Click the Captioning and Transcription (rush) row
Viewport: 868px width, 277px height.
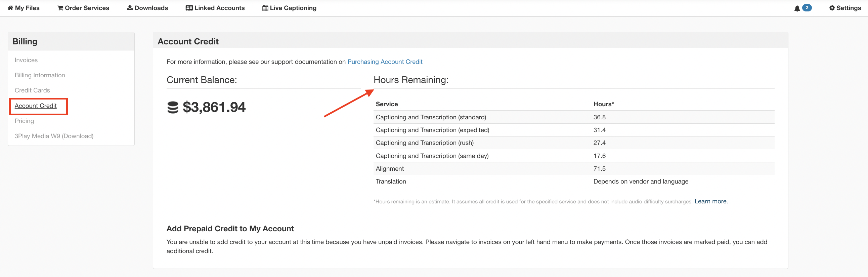point(574,143)
